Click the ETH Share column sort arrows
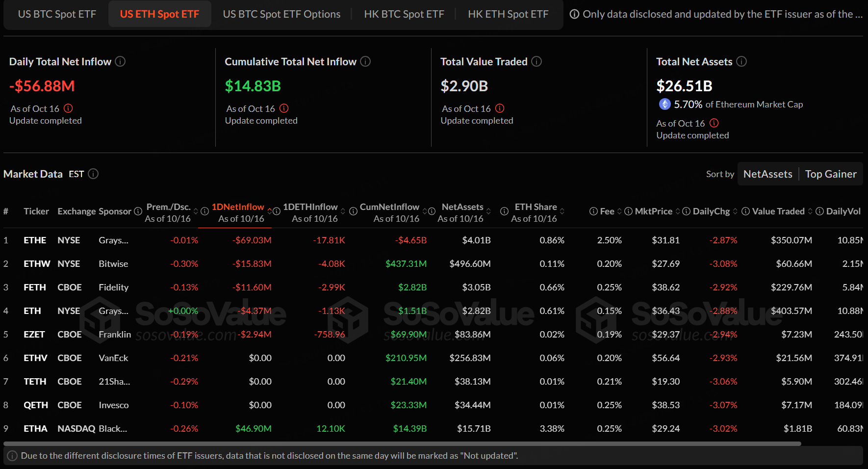 pos(562,211)
